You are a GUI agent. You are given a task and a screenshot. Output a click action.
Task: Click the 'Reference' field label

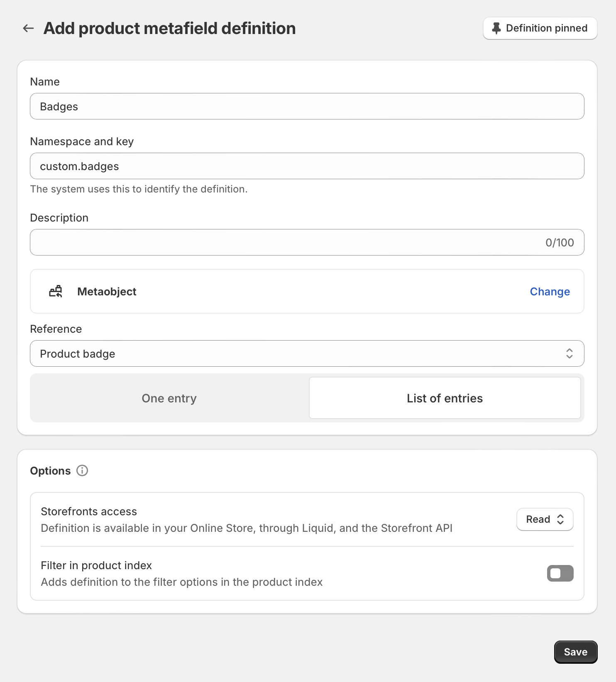click(56, 329)
